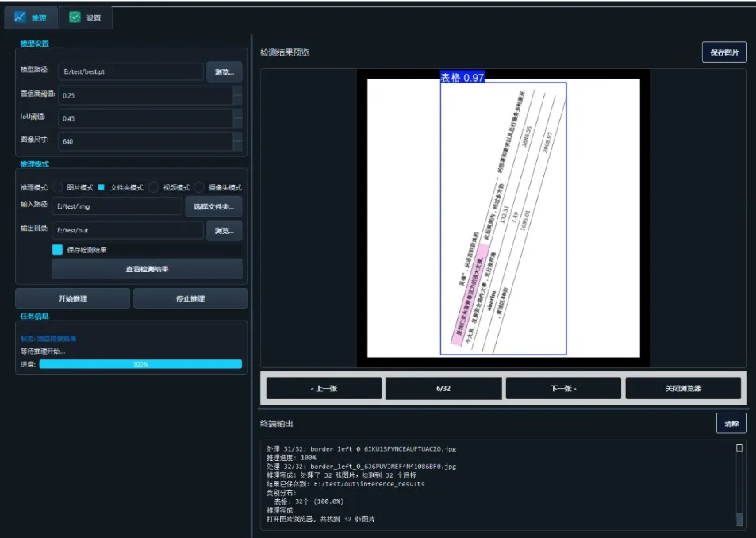Switch to the 推理 tab
Image resolution: width=756 pixels, height=538 pixels.
(x=32, y=16)
